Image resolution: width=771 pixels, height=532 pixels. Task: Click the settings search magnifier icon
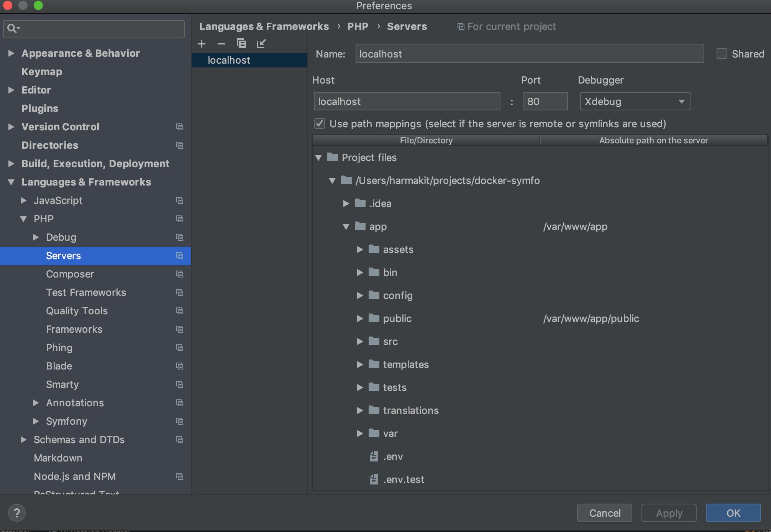[x=12, y=28]
